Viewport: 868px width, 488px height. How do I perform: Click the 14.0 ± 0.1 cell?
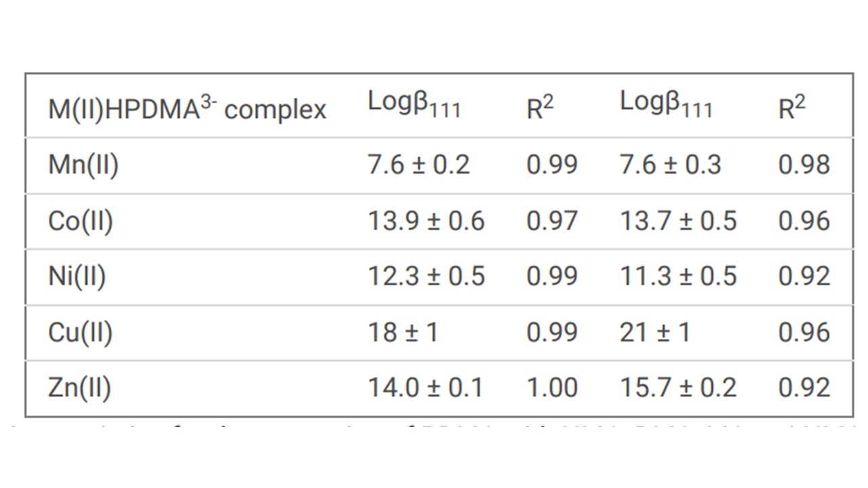point(425,388)
